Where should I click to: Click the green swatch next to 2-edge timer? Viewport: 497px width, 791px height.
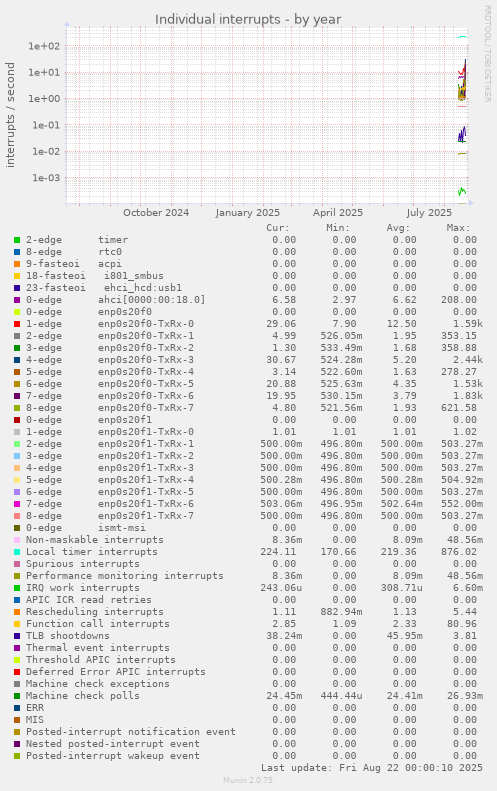pos(17,240)
